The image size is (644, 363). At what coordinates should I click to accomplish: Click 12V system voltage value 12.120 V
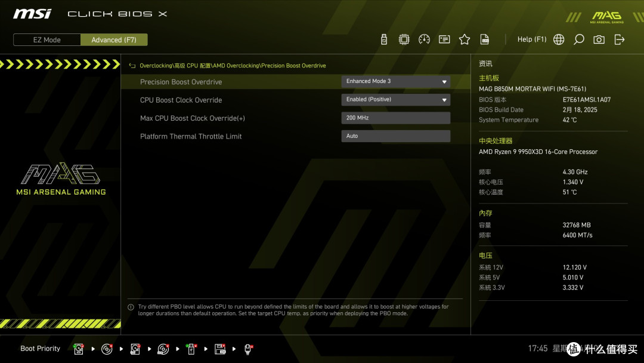(x=575, y=267)
